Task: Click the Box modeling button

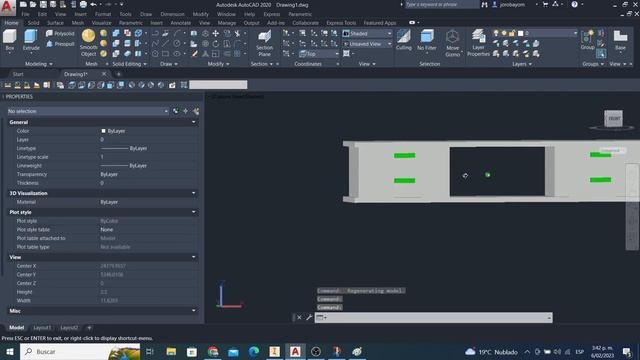Action: [x=9, y=40]
